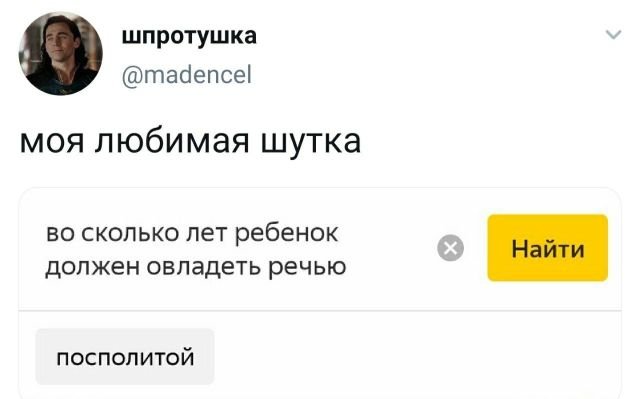Select the посполитой search suggestion
Screen dimensions: 640x399
(125, 357)
